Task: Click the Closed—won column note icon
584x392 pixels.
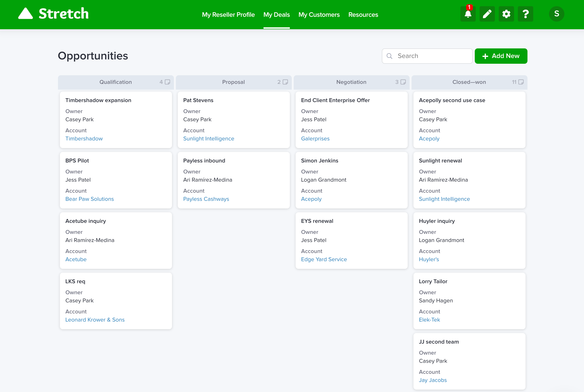Action: pyautogui.click(x=521, y=82)
